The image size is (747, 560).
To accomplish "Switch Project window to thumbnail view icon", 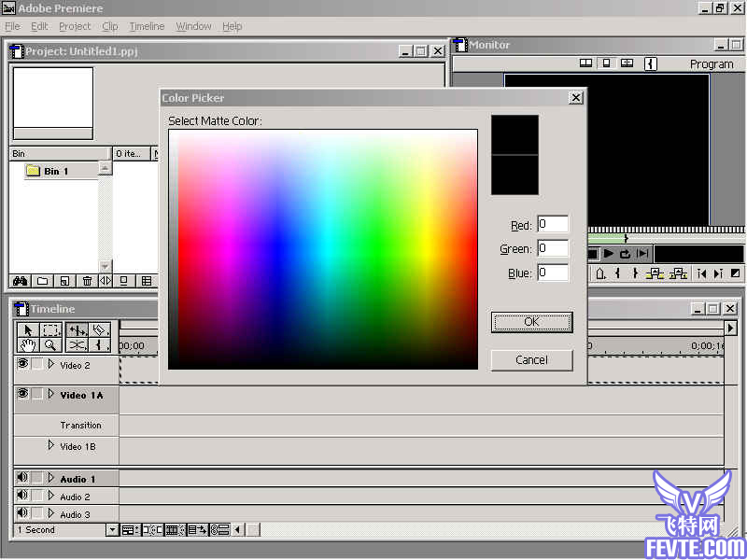I will 124,281.
